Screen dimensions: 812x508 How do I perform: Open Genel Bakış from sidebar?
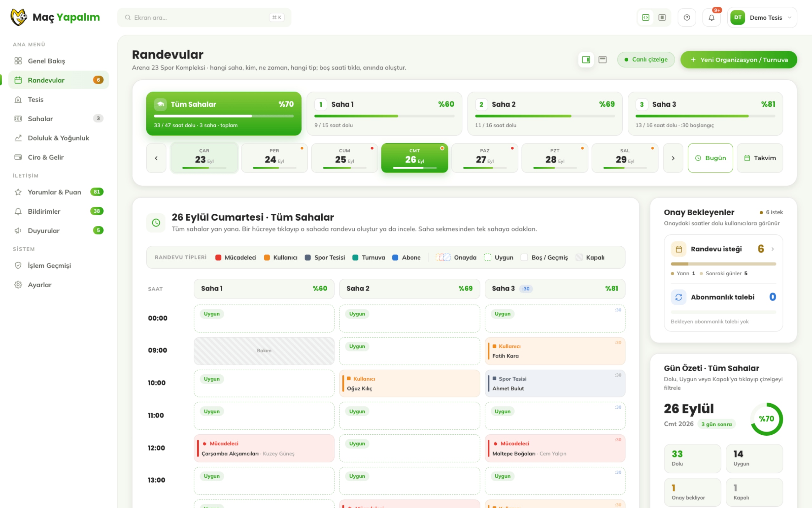(58, 61)
